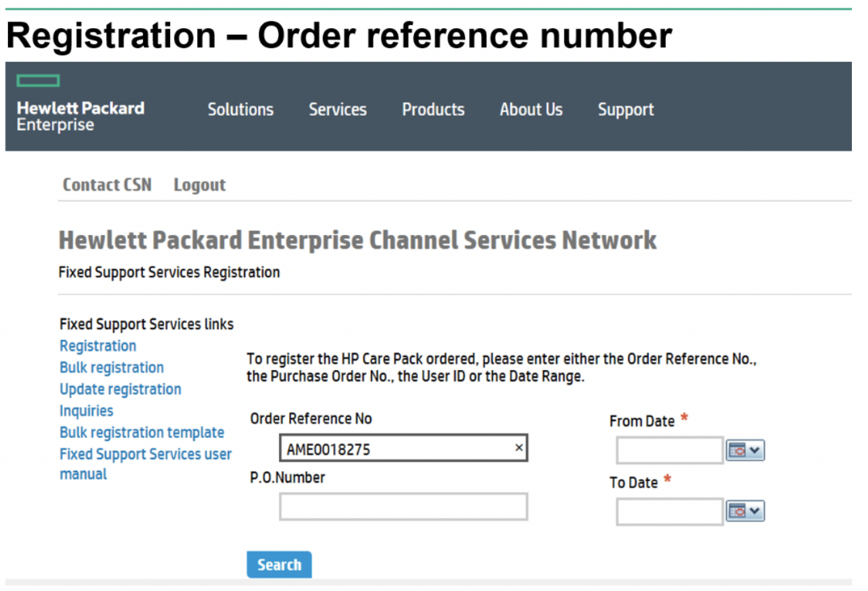Select the Hewlett Packard Enterprise Channel Services Network heading
Viewport: 868px width, 591px height.
click(x=358, y=240)
